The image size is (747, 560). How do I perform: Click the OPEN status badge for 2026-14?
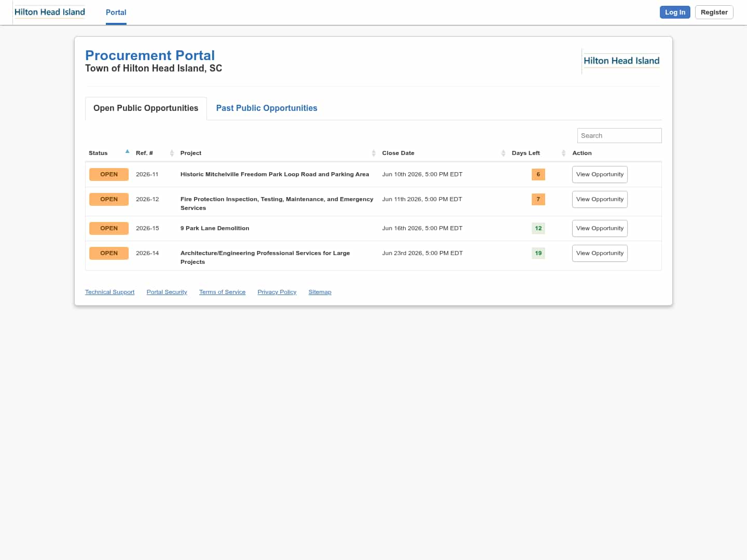(109, 253)
